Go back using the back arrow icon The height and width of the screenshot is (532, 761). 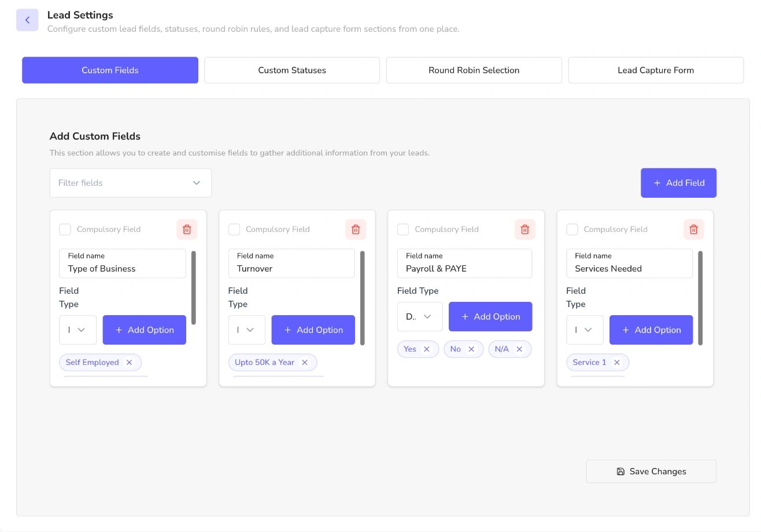(27, 20)
